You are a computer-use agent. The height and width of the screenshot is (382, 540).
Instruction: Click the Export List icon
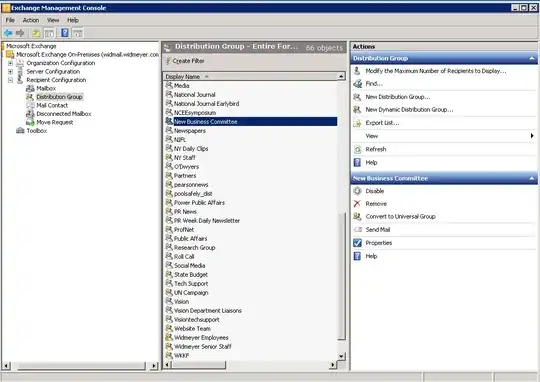(x=357, y=123)
